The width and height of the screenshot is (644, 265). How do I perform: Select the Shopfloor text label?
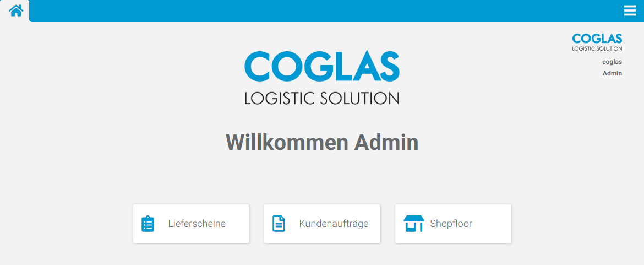(x=451, y=224)
